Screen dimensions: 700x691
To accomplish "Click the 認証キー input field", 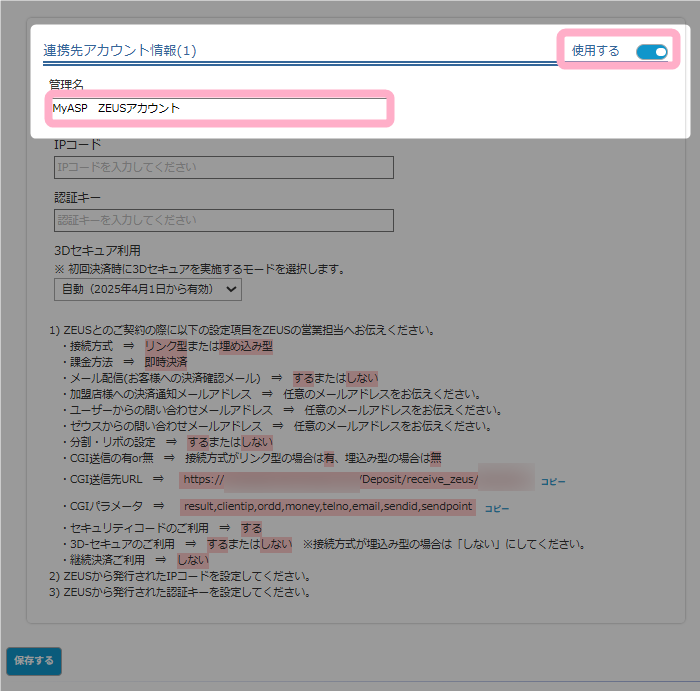I will [223, 220].
